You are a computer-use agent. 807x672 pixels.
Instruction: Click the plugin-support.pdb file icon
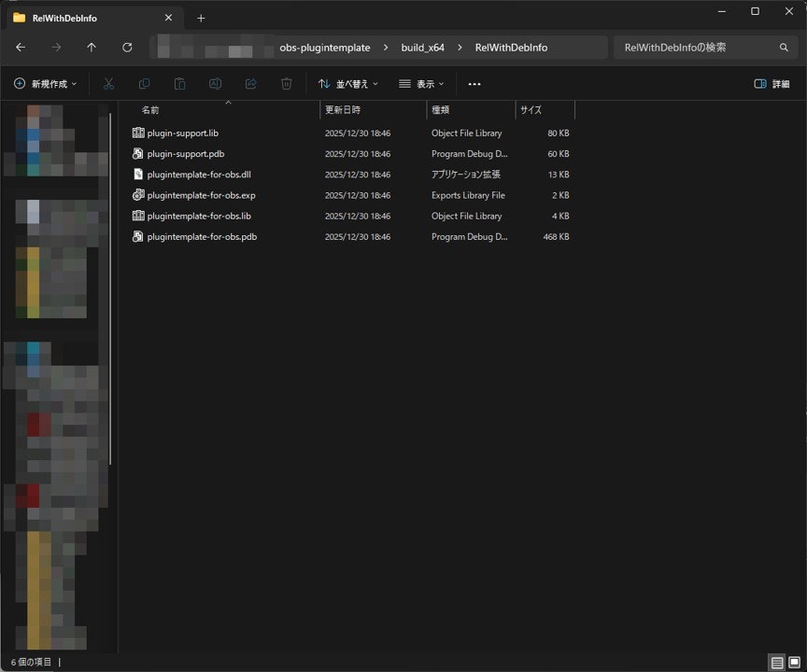click(x=138, y=153)
